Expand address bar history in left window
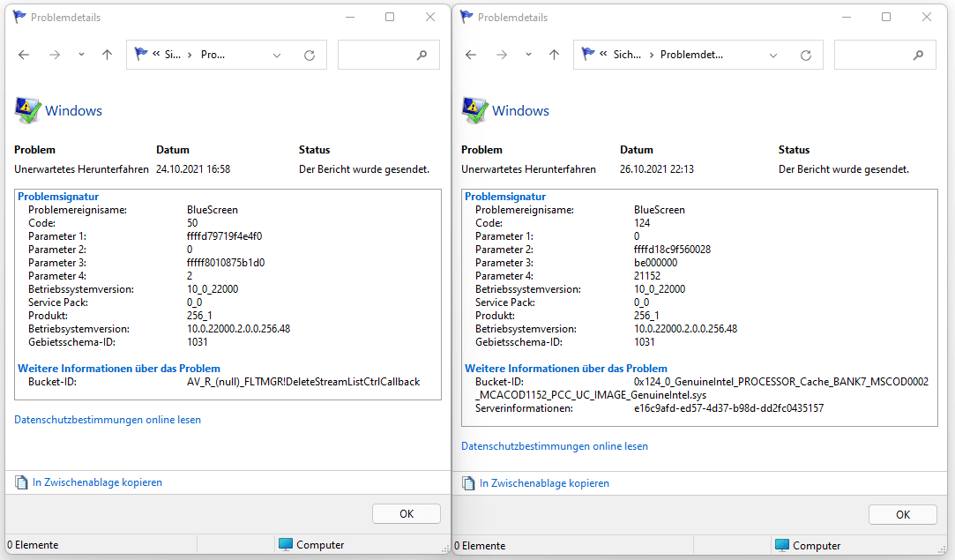 [277, 56]
